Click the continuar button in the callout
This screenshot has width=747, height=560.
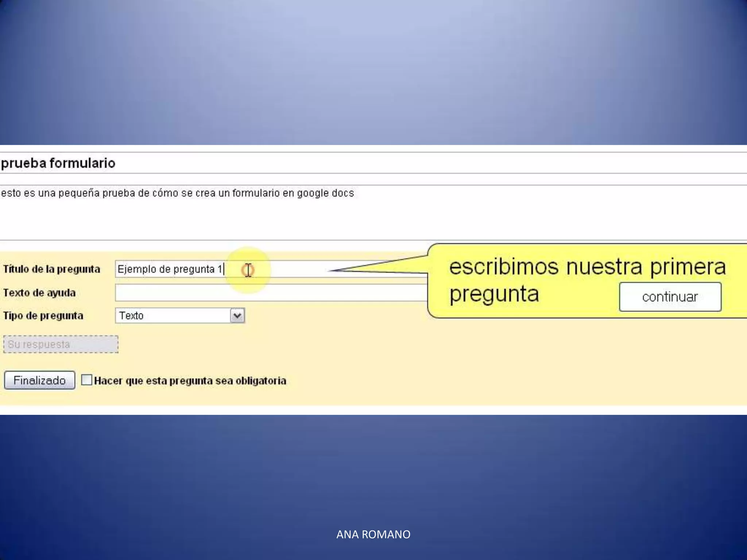point(670,297)
